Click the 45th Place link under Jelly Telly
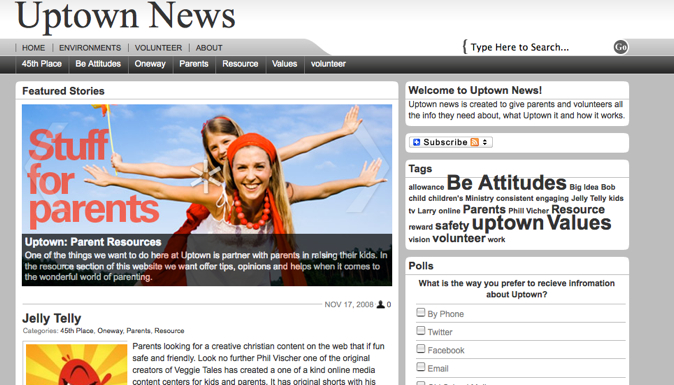The width and height of the screenshot is (674, 385). (x=77, y=331)
